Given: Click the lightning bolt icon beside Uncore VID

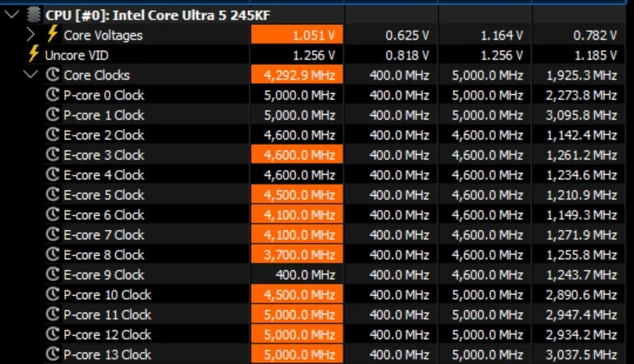Looking at the screenshot, I should 33,55.
